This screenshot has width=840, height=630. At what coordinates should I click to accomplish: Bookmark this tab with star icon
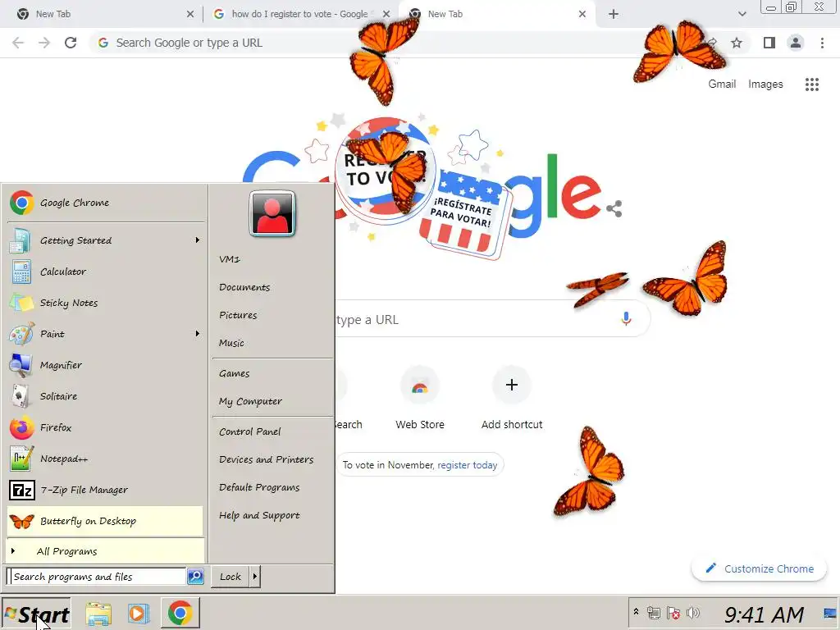(737, 43)
